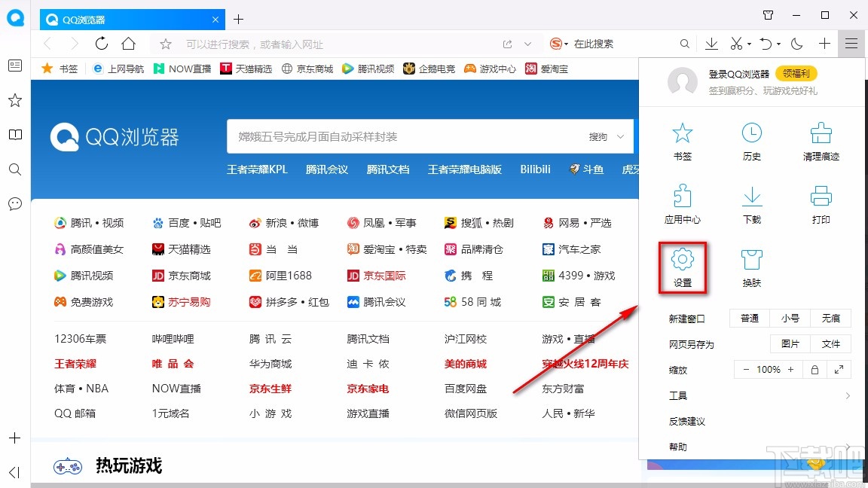Screen dimensions: 868x488
Task: Open 百度 • 贴吧 site link
Action: 187,223
